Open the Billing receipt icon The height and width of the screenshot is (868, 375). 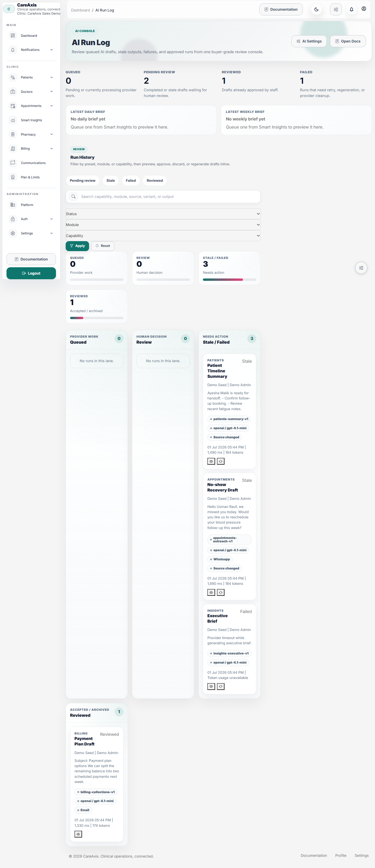click(13, 149)
